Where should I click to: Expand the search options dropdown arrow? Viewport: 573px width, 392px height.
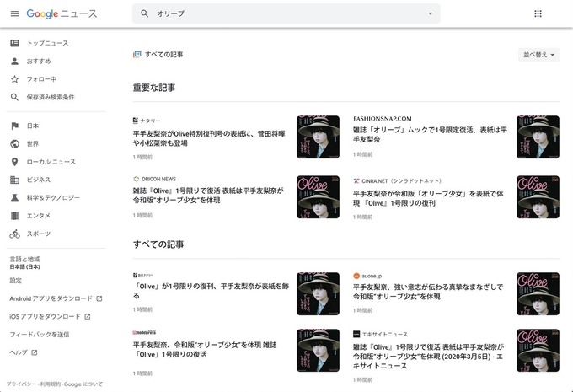point(430,13)
